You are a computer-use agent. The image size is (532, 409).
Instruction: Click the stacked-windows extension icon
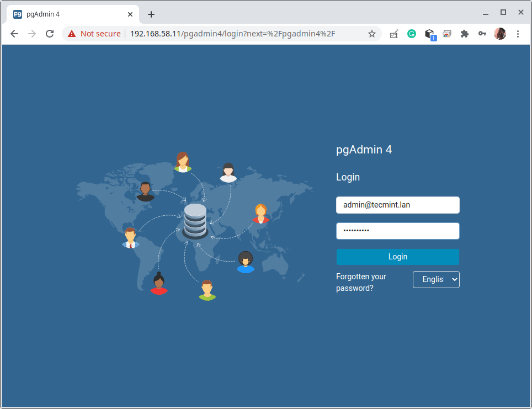pos(447,34)
